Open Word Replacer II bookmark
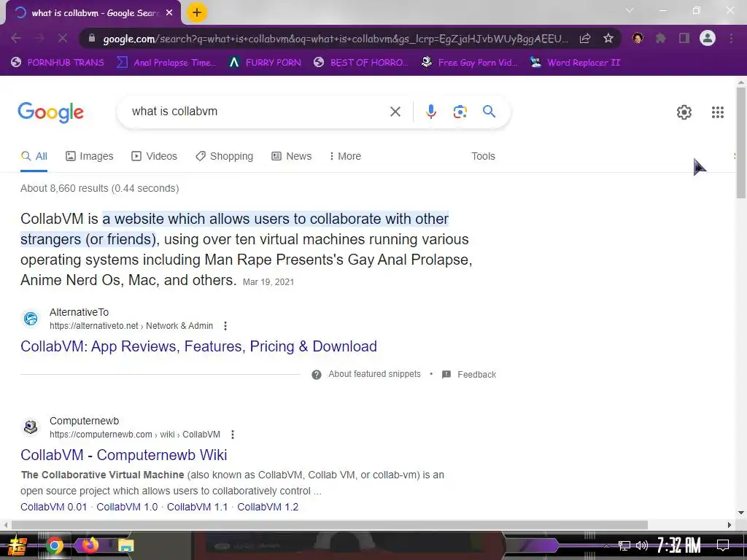The width and height of the screenshot is (747, 560). pos(576,63)
